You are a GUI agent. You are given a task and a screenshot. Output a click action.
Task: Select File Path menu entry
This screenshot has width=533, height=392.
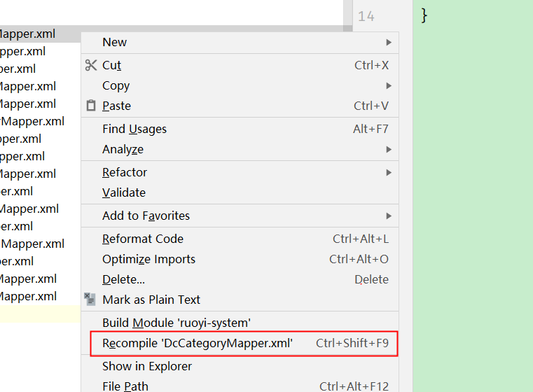coord(125,386)
